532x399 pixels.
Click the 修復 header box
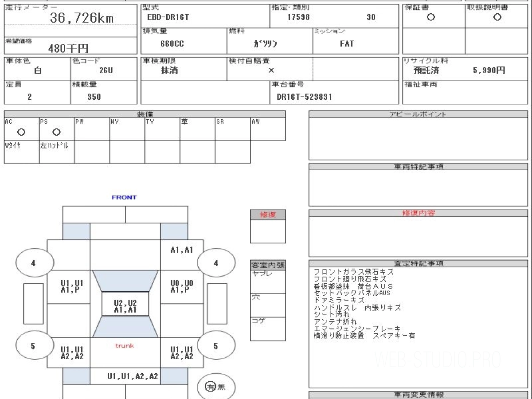(268, 215)
